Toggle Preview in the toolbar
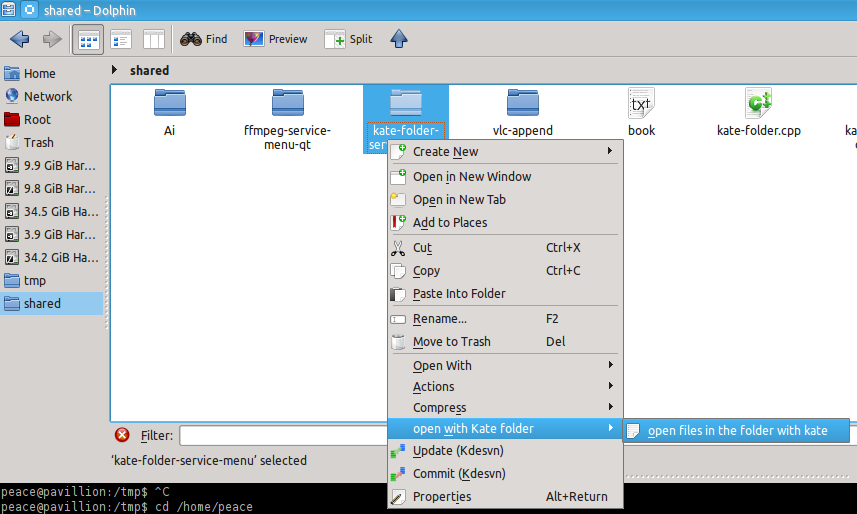This screenshot has height=514, width=857. pyautogui.click(x=275, y=39)
